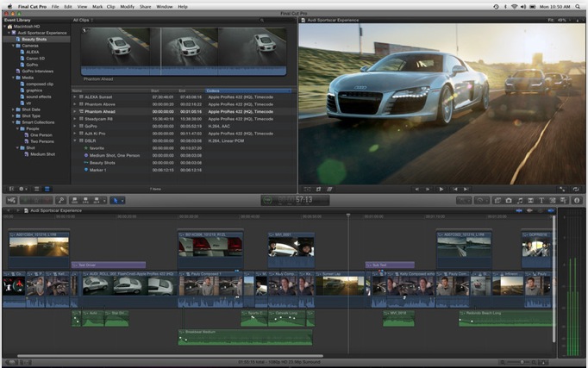Select the GoPro Interviews event

(36, 71)
